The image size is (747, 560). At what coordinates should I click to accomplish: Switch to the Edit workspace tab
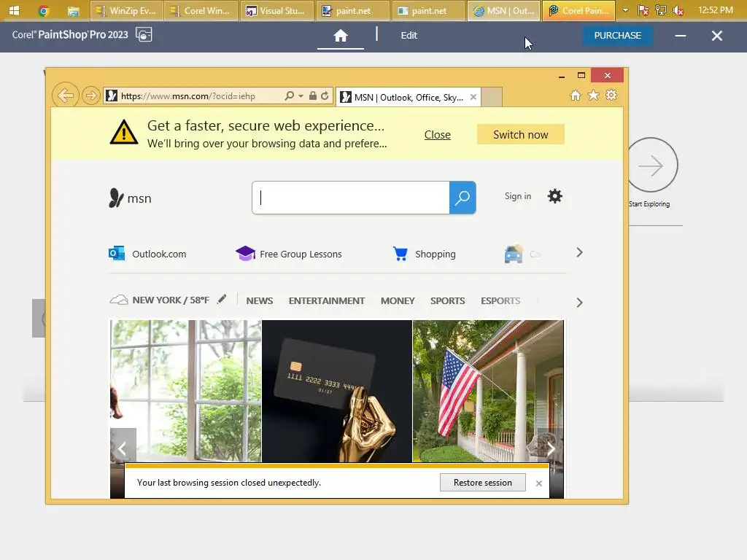(x=409, y=36)
